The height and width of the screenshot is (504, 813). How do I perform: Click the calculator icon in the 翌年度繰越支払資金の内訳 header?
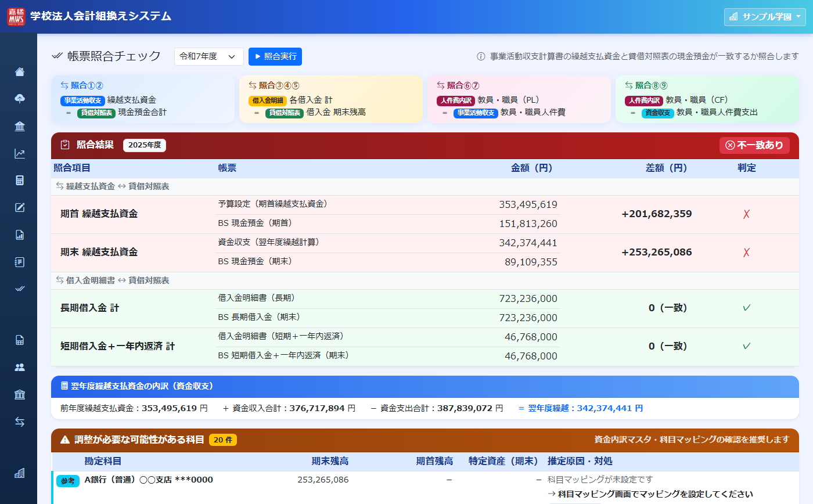(64, 386)
